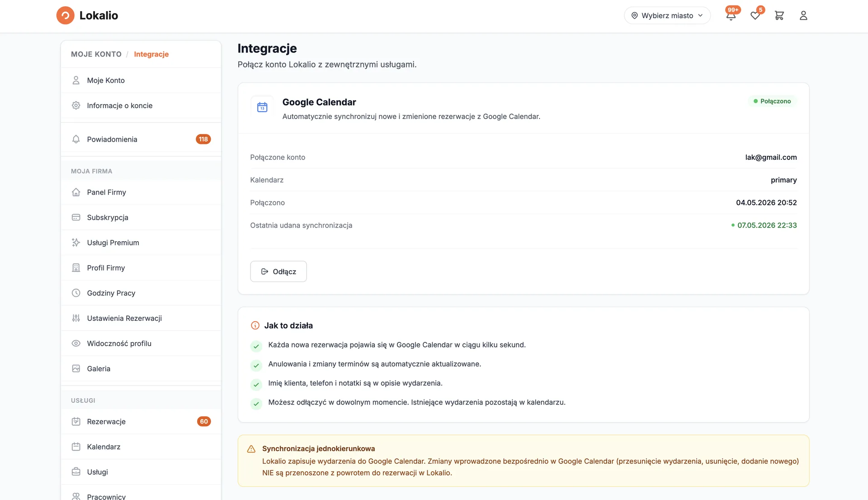Click Integracje breadcrumb link
The height and width of the screenshot is (500, 868).
pos(151,54)
